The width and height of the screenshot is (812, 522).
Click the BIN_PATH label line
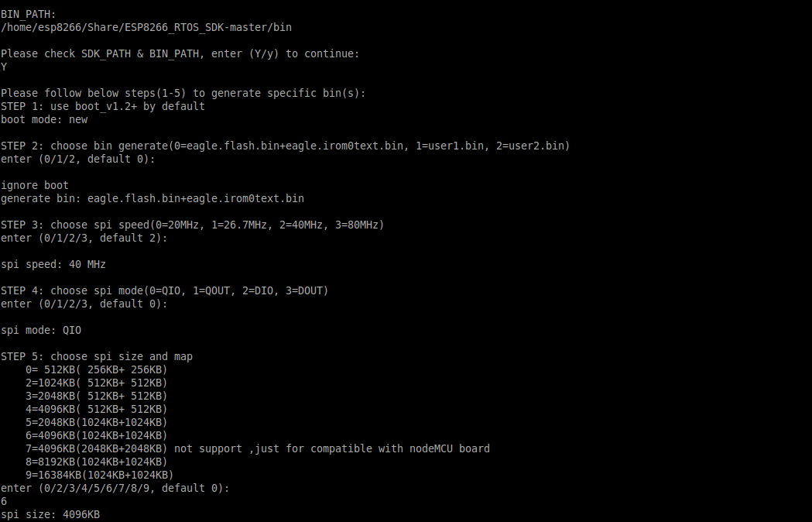coord(29,15)
